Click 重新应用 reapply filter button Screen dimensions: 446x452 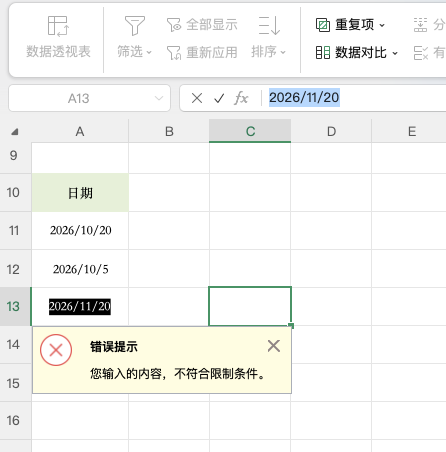pos(202,52)
